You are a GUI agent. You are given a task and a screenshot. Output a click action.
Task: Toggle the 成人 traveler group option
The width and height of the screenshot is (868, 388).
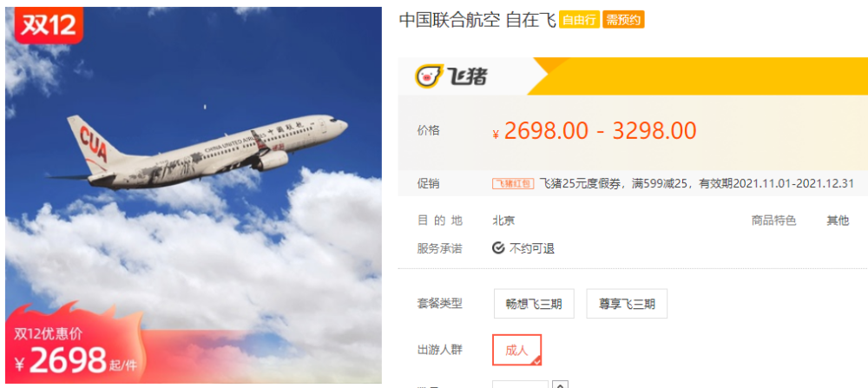[517, 350]
